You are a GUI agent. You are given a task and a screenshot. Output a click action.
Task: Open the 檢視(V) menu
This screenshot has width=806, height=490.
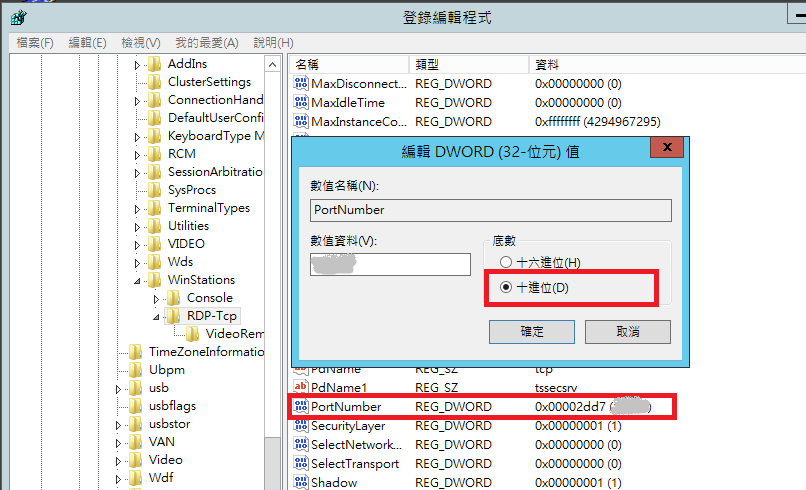(x=141, y=43)
